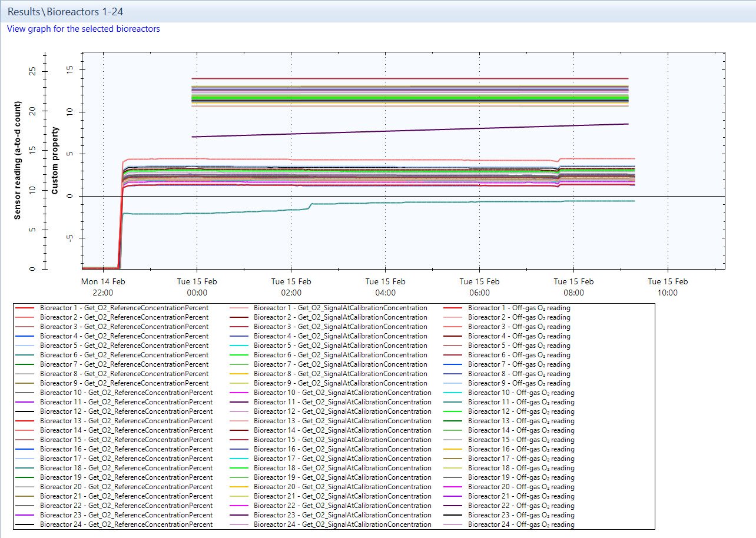Click the 'View graph for the selected bioreactors' link
The height and width of the screenshot is (538, 756).
pyautogui.click(x=83, y=29)
